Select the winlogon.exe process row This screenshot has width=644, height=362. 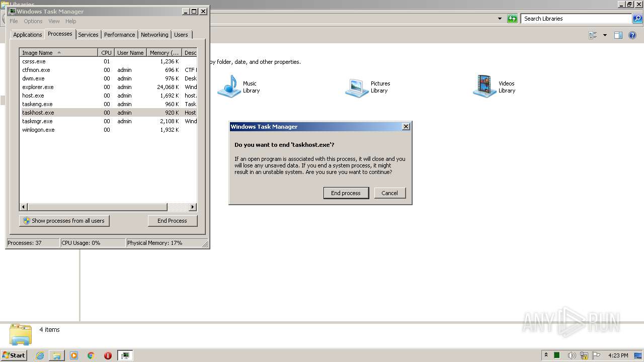point(108,130)
